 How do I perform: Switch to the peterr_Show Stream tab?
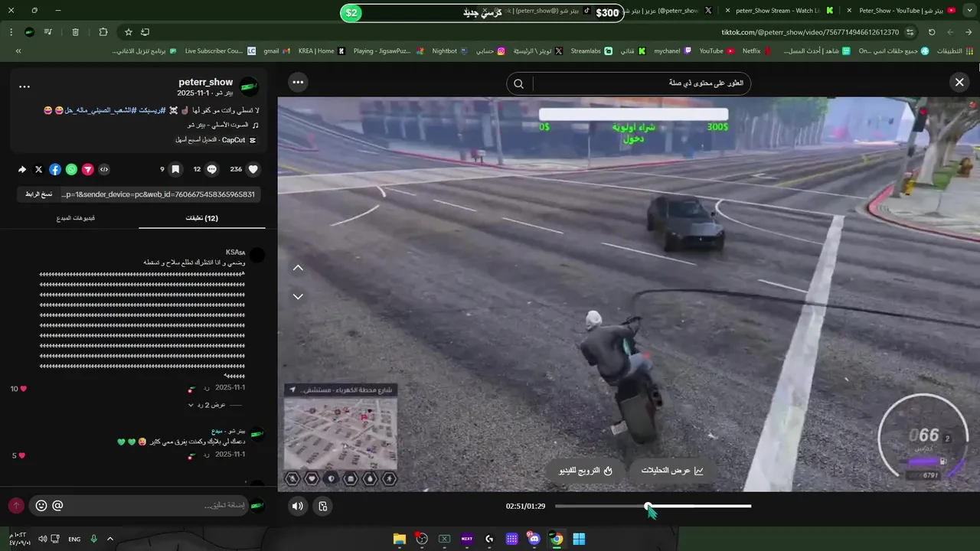[x=778, y=11]
